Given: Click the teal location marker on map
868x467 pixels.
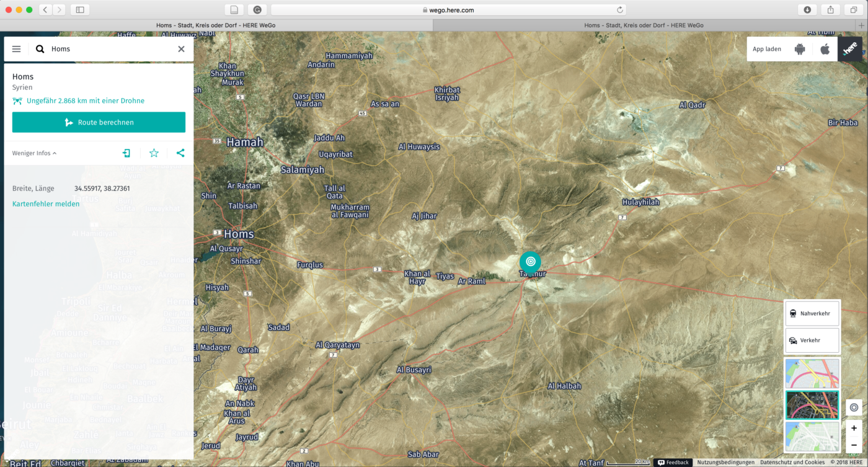Looking at the screenshot, I should click(x=530, y=262).
